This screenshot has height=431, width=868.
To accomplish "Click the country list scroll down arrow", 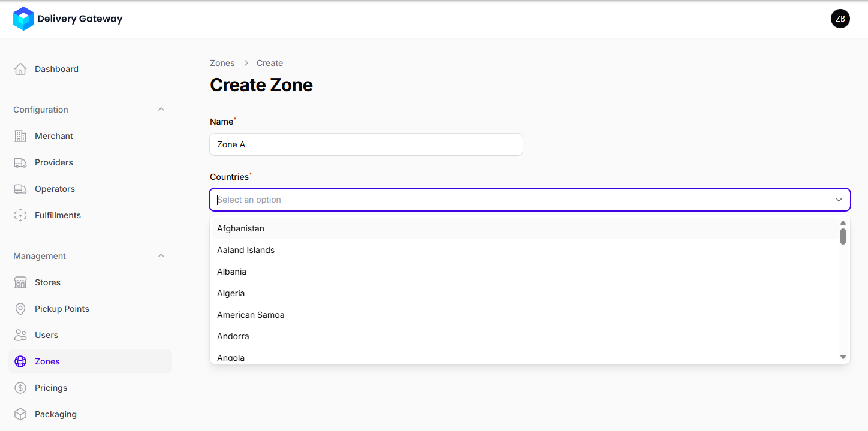I will (x=843, y=357).
